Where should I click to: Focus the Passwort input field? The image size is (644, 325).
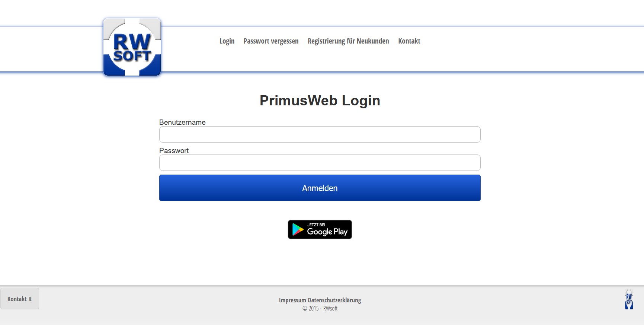[320, 163]
